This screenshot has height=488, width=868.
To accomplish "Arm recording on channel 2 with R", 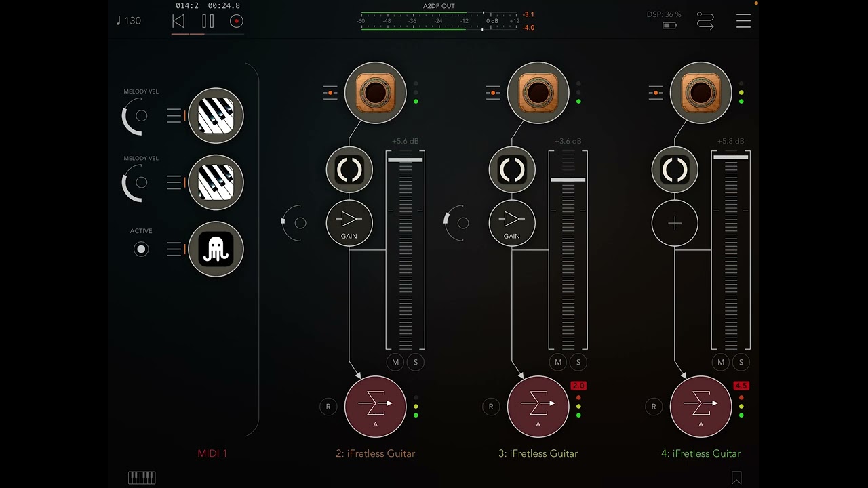I will [328, 407].
